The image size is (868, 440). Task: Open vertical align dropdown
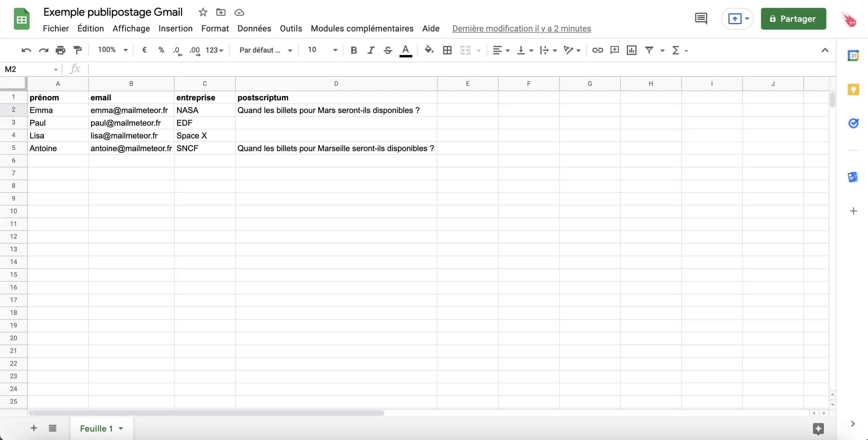coord(525,50)
